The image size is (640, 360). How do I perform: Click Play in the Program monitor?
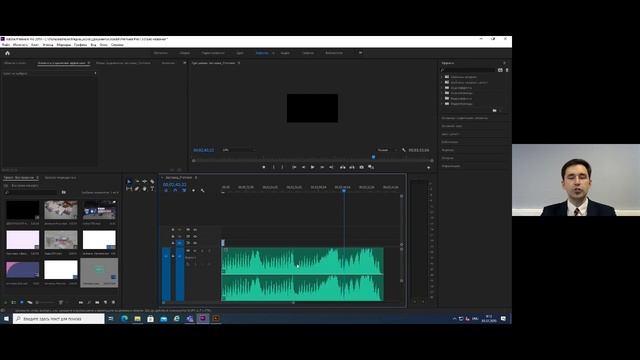pyautogui.click(x=313, y=167)
